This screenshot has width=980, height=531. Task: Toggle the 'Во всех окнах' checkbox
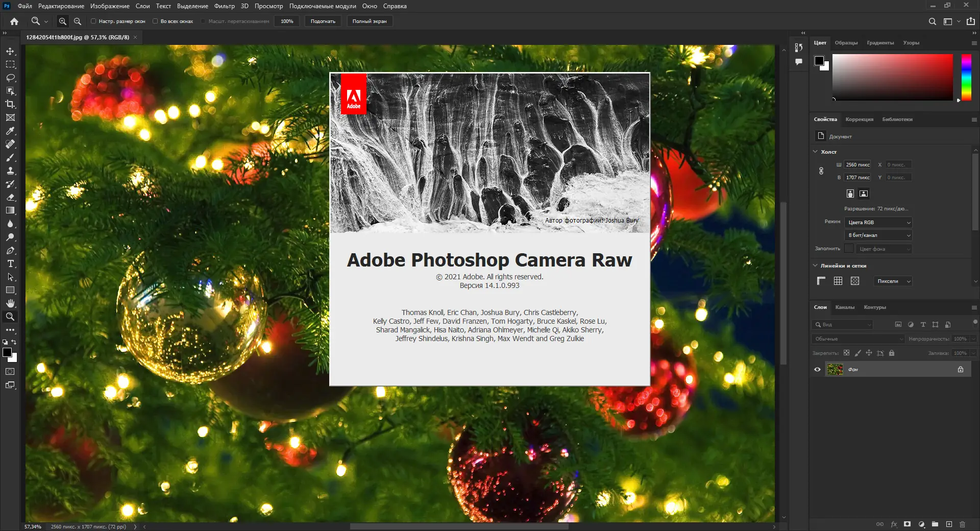(x=155, y=21)
